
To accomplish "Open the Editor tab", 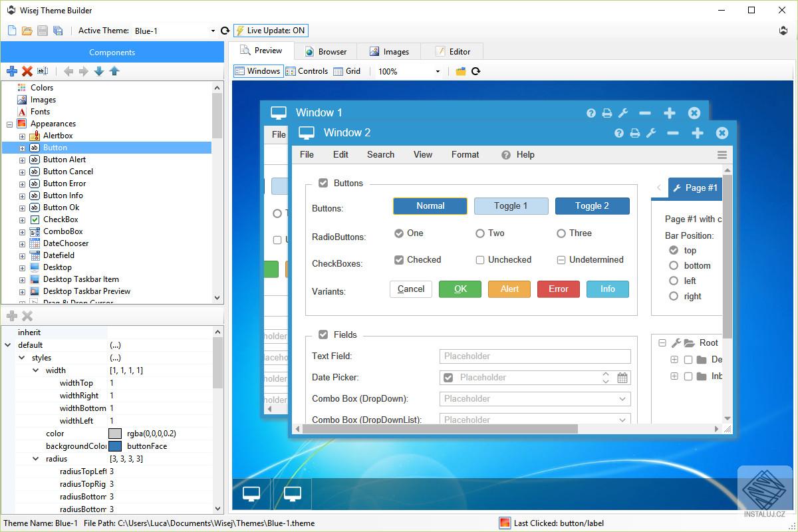I will click(453, 51).
